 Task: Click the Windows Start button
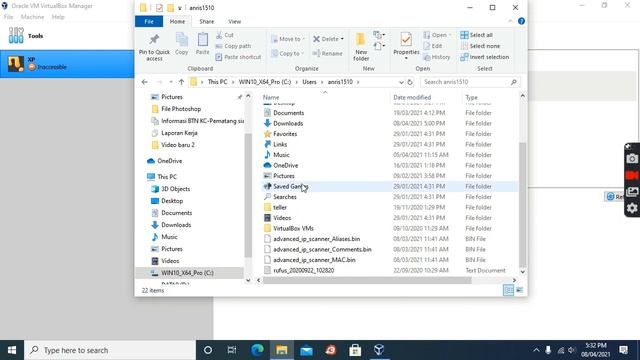coord(12,350)
